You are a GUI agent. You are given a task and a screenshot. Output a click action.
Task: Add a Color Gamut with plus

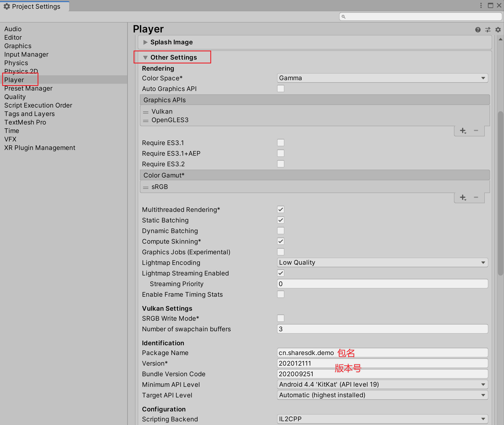point(463,198)
